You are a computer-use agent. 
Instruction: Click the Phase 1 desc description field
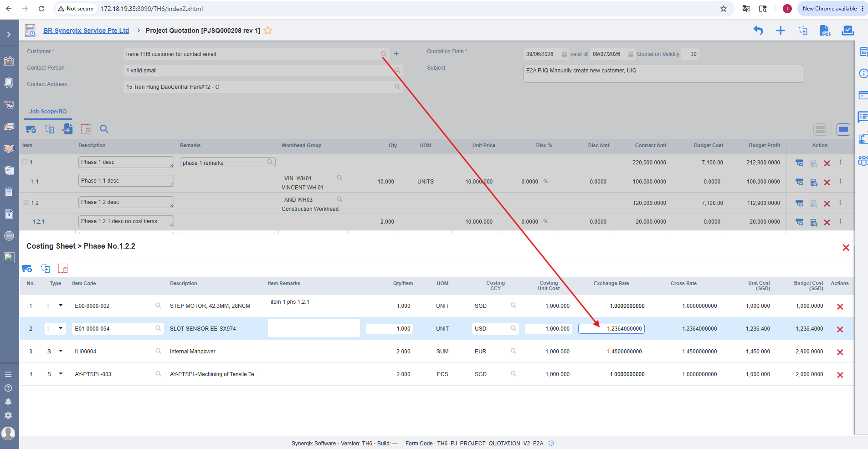(x=126, y=162)
